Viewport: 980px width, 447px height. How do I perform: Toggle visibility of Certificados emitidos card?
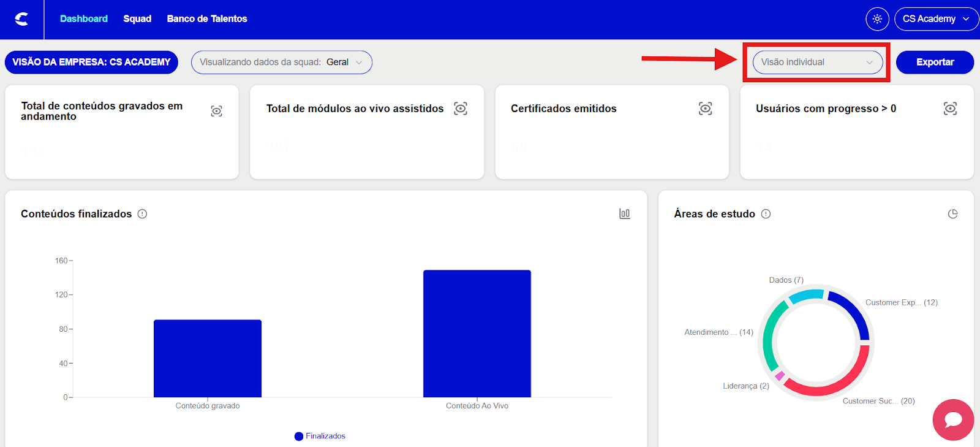click(x=706, y=109)
